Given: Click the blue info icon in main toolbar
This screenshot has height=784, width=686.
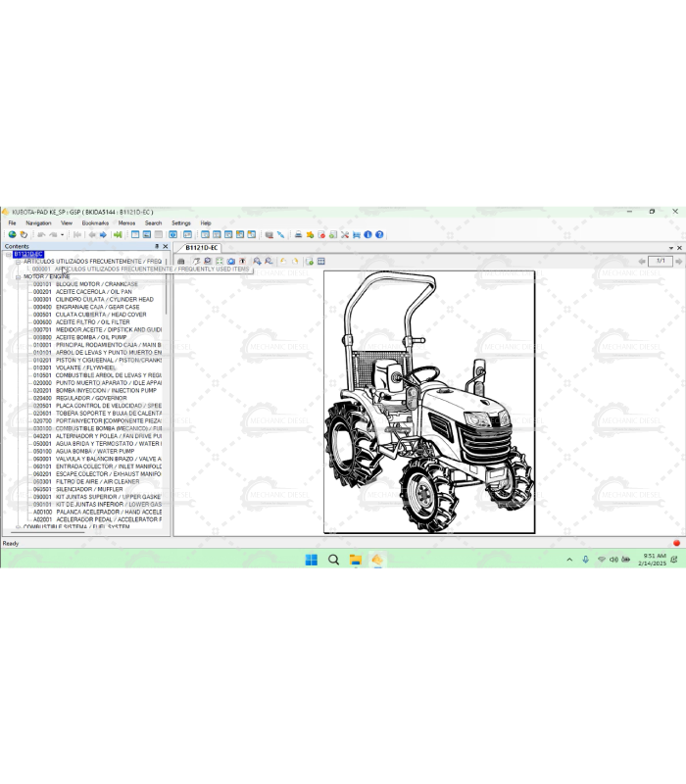Looking at the screenshot, I should point(367,235).
